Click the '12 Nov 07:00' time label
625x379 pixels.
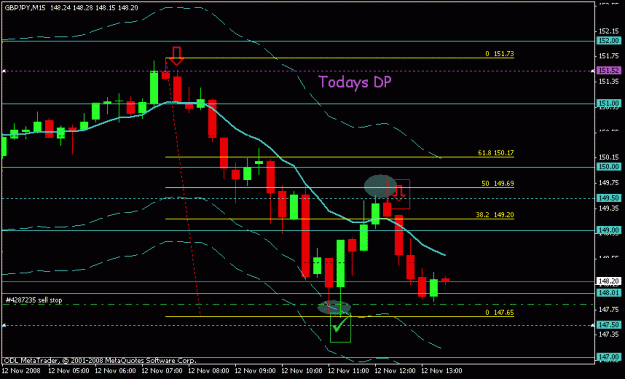[x=162, y=371]
